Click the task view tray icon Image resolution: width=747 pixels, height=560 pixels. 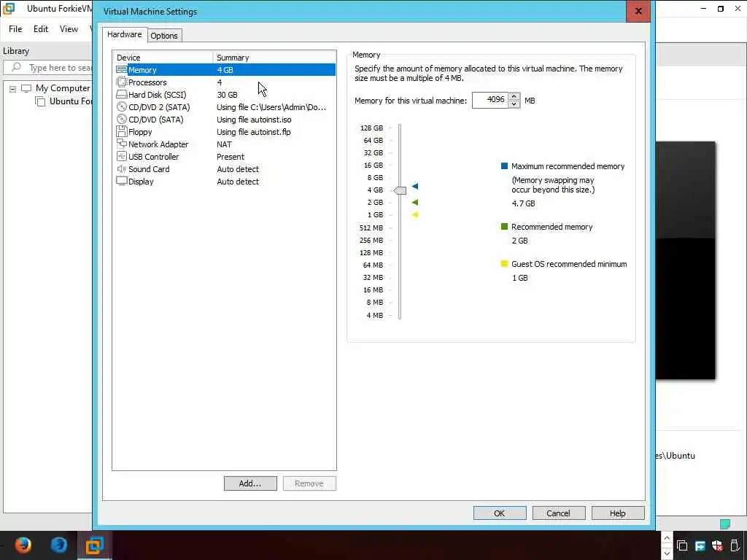[682, 545]
